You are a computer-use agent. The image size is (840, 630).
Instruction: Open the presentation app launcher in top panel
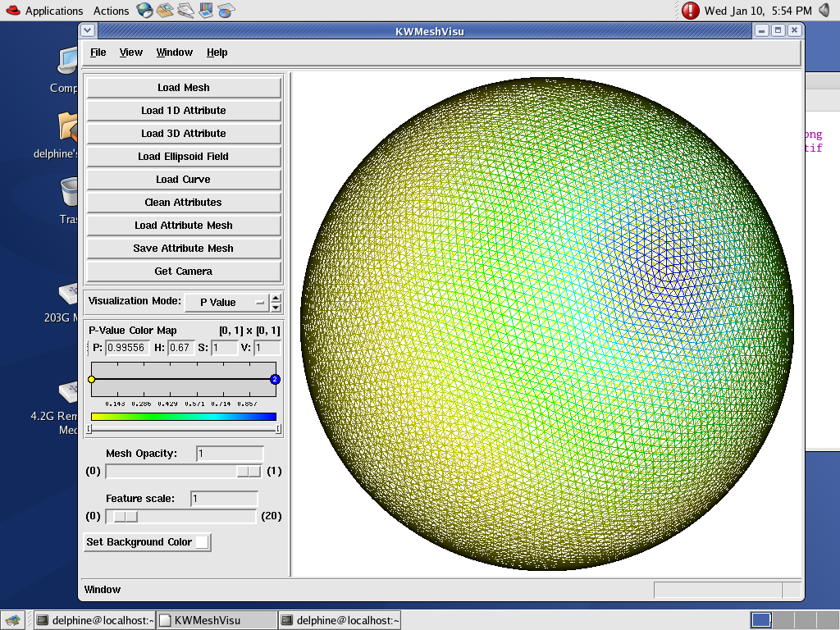tap(206, 11)
